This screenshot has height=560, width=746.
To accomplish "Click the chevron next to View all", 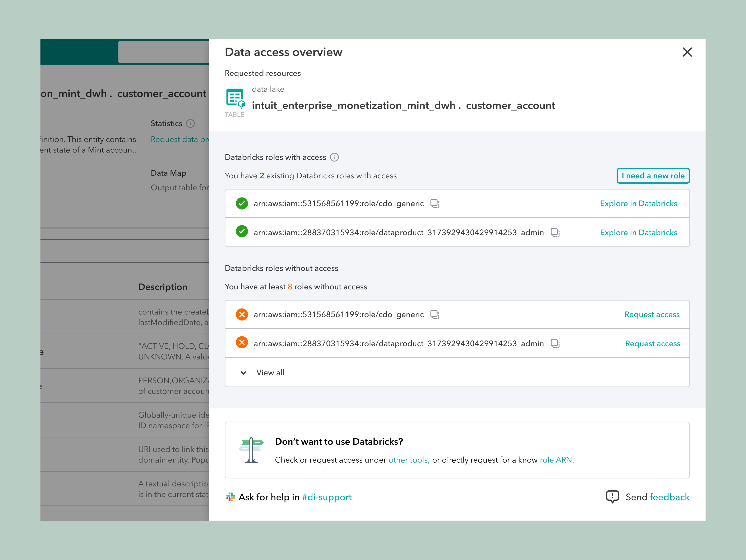I will point(243,373).
